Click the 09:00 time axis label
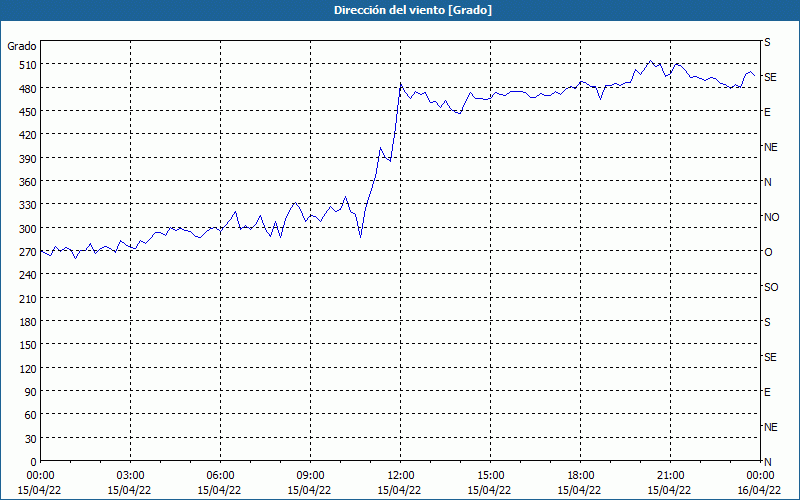 (x=310, y=476)
